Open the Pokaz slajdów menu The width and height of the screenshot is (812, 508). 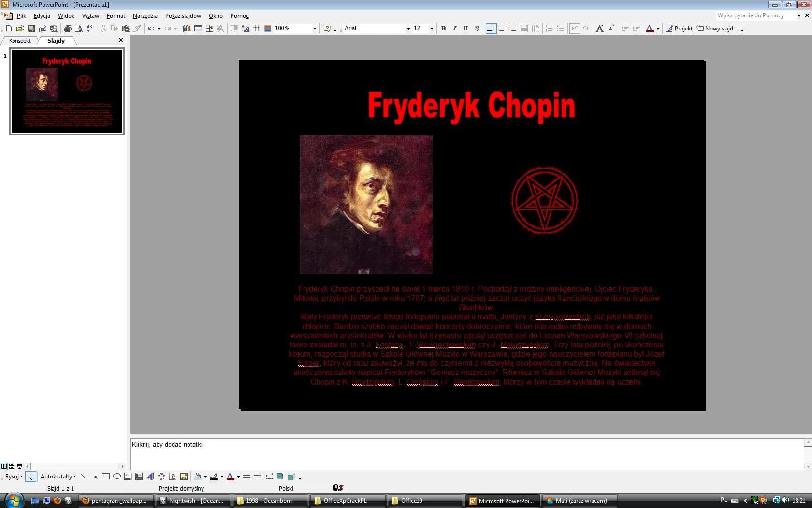[183, 16]
